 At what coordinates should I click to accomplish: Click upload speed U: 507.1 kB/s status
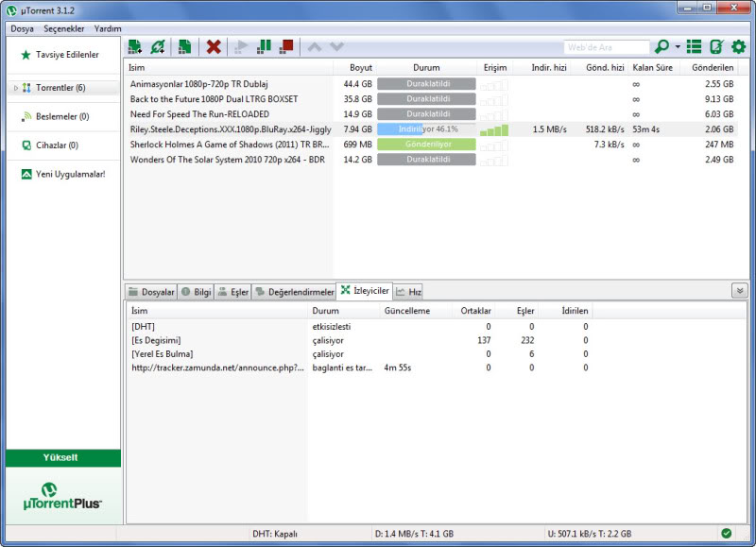pos(589,534)
